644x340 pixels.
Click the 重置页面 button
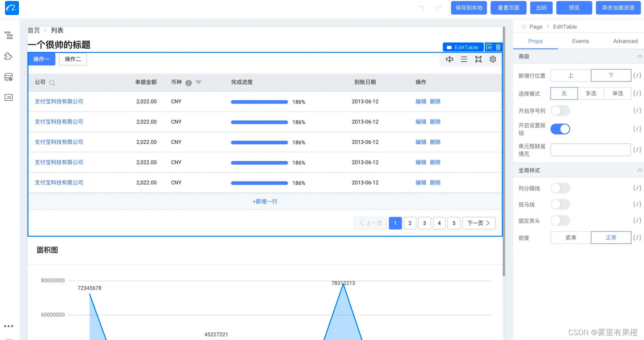[x=508, y=8]
